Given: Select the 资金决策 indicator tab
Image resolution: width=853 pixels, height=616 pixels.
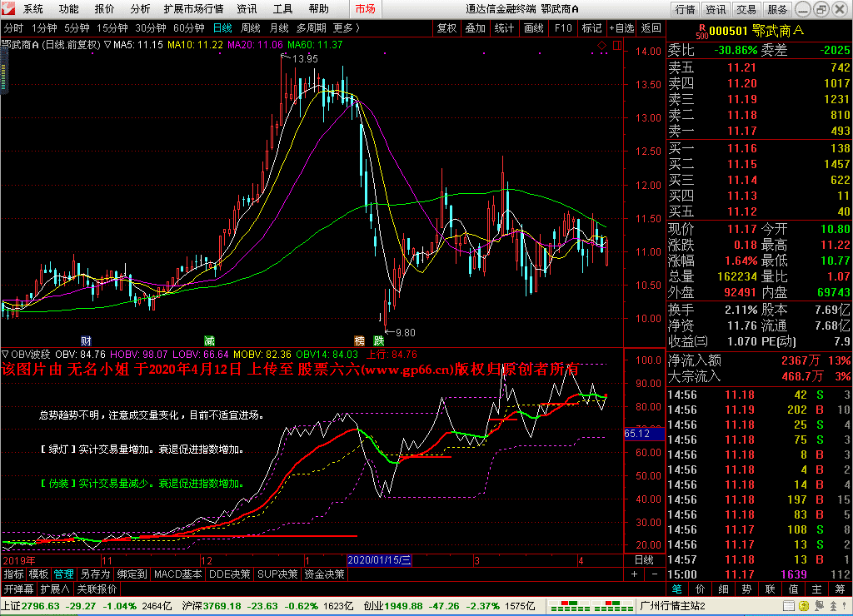Looking at the screenshot, I should point(324,574).
